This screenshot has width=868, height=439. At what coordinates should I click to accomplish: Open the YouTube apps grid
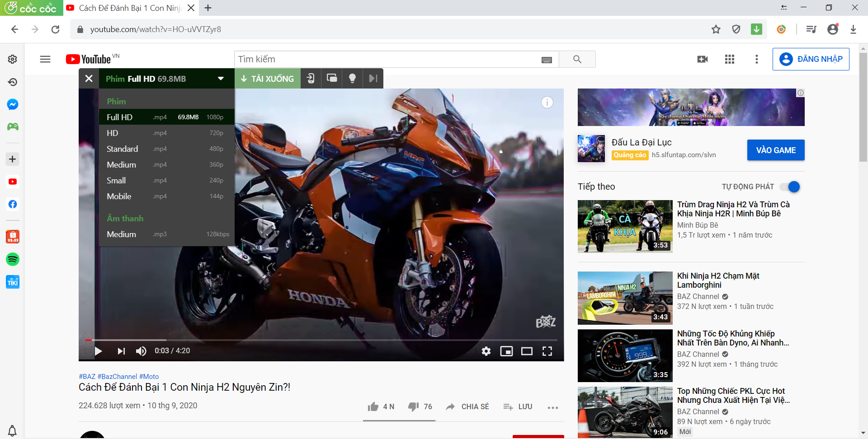[730, 59]
